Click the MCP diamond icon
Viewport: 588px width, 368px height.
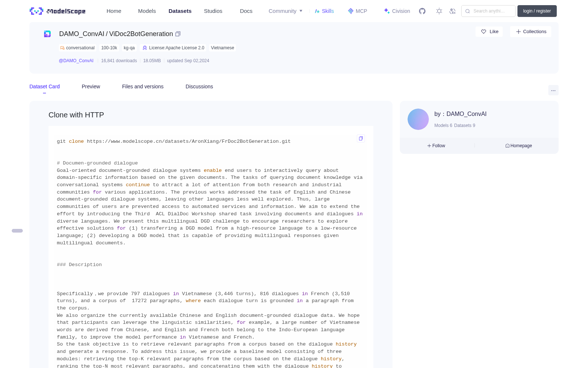pos(351,11)
